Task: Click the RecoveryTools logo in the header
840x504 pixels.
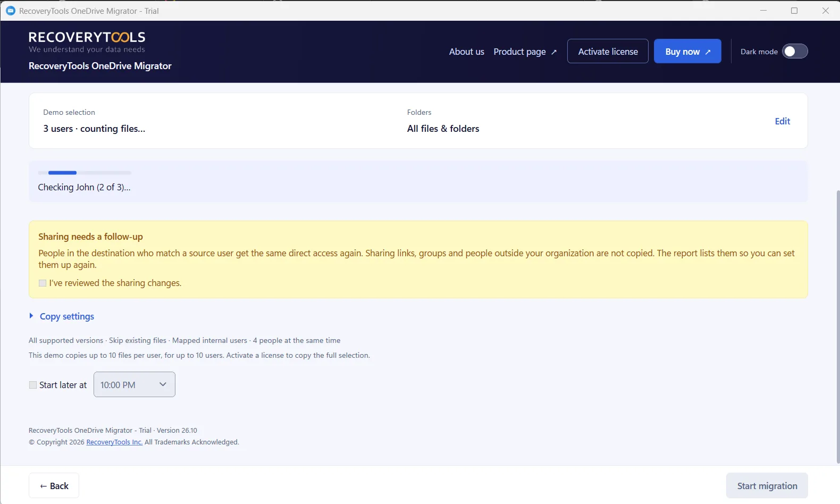Action: [x=87, y=42]
